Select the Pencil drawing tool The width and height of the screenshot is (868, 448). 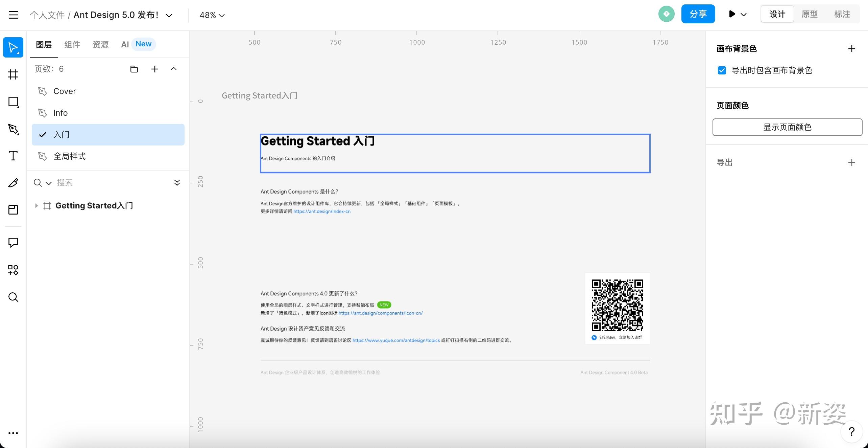point(13,182)
